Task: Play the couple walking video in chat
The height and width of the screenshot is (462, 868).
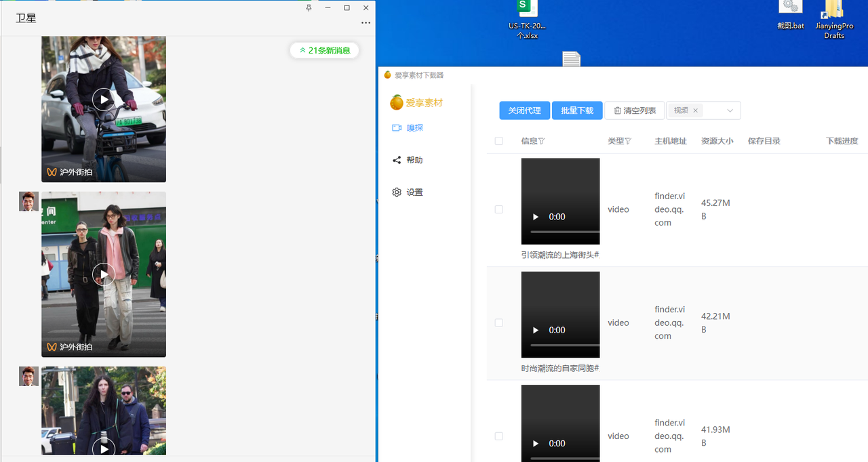Action: 104,274
